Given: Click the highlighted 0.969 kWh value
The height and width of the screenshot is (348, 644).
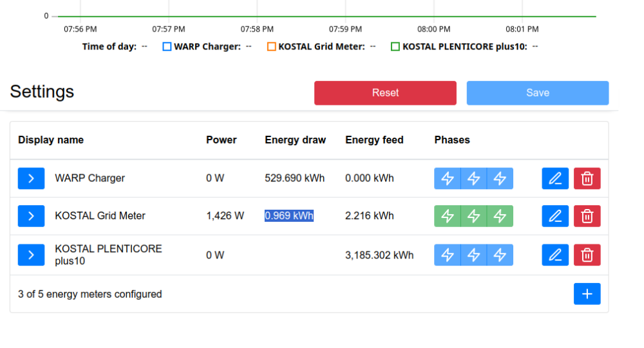Looking at the screenshot, I should pos(289,216).
